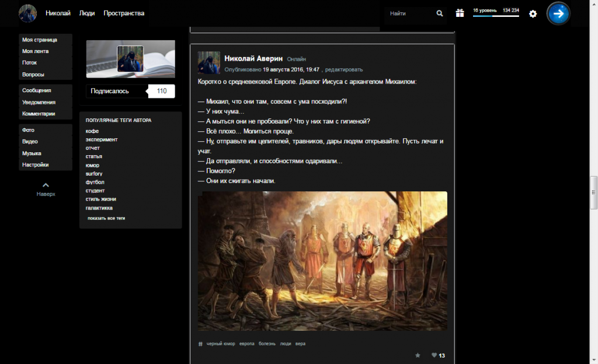
Task: Open the medieval knights painting image
Action: [322, 261]
